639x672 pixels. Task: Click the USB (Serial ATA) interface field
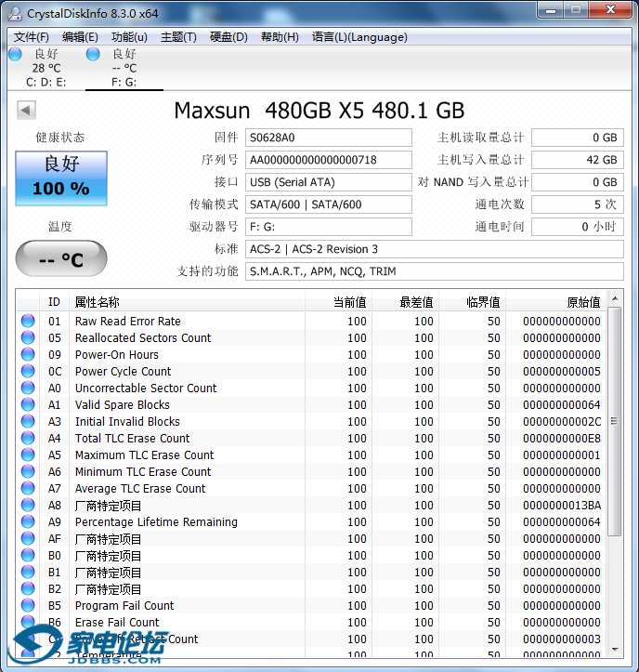(329, 182)
